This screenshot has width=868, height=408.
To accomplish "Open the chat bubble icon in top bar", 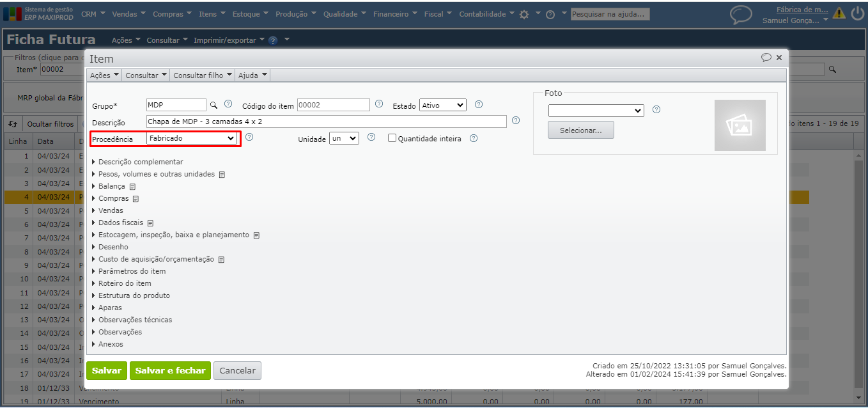I will coord(741,14).
